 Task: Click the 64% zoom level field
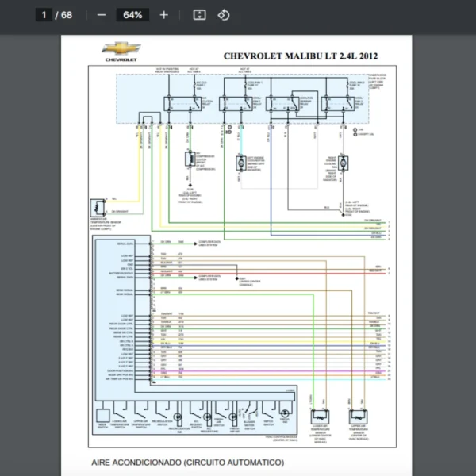tap(132, 15)
